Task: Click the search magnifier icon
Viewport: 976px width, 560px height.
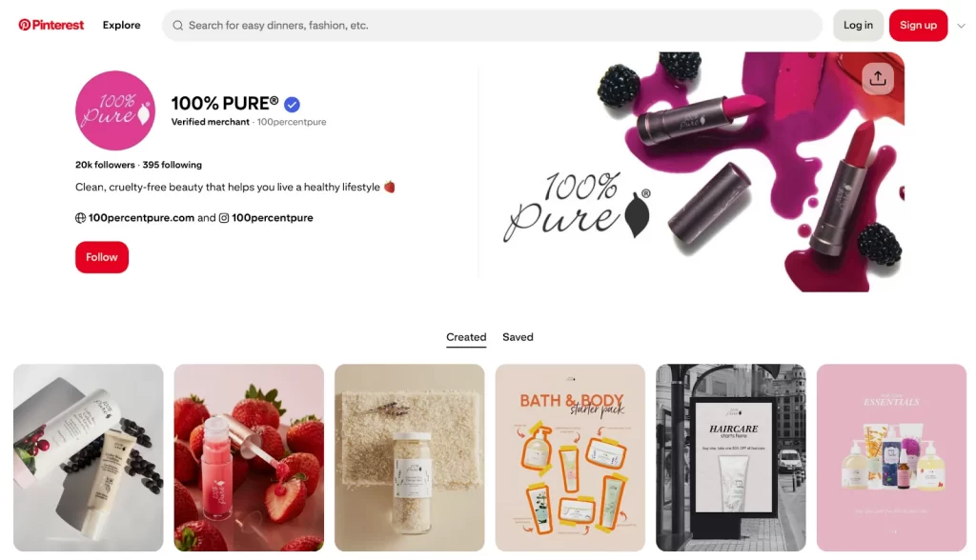Action: [x=178, y=26]
